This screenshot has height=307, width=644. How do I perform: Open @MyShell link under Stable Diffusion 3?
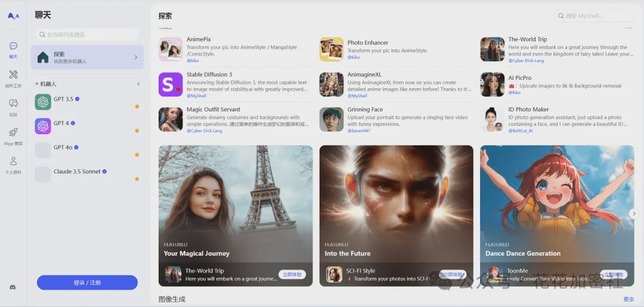point(196,95)
